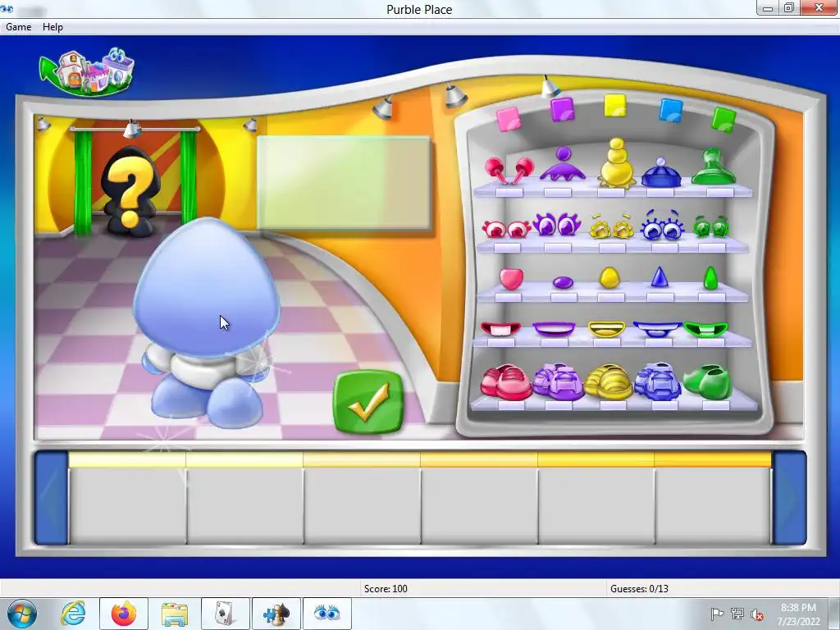840x630 pixels.
Task: Select the pink heart-shaped nose
Action: (511, 279)
